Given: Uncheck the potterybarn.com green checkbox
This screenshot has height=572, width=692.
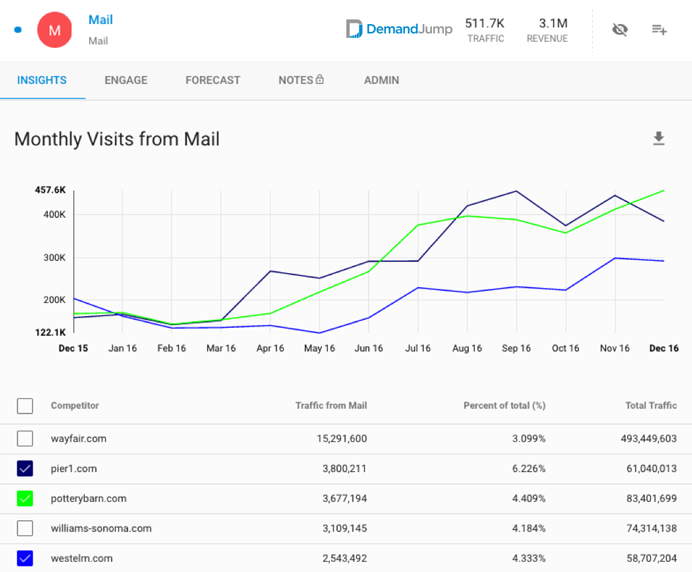Looking at the screenshot, I should tap(25, 499).
